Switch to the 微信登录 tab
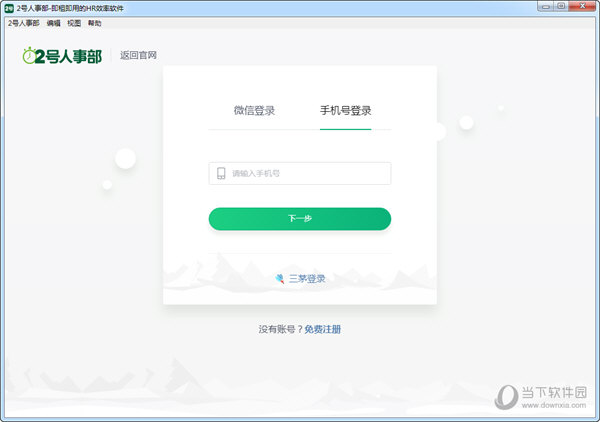Image resolution: width=600 pixels, height=422 pixels. pos(254,111)
